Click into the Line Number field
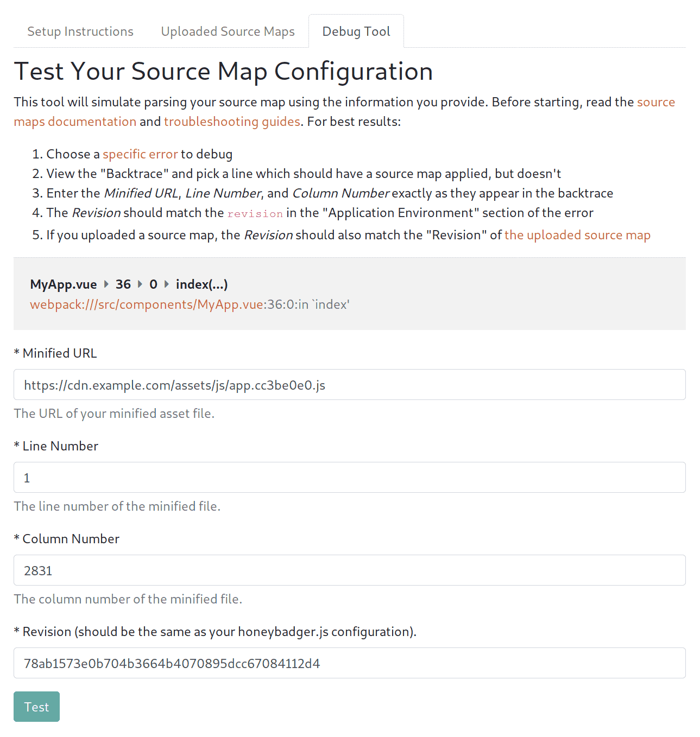The height and width of the screenshot is (737, 700). tap(349, 478)
